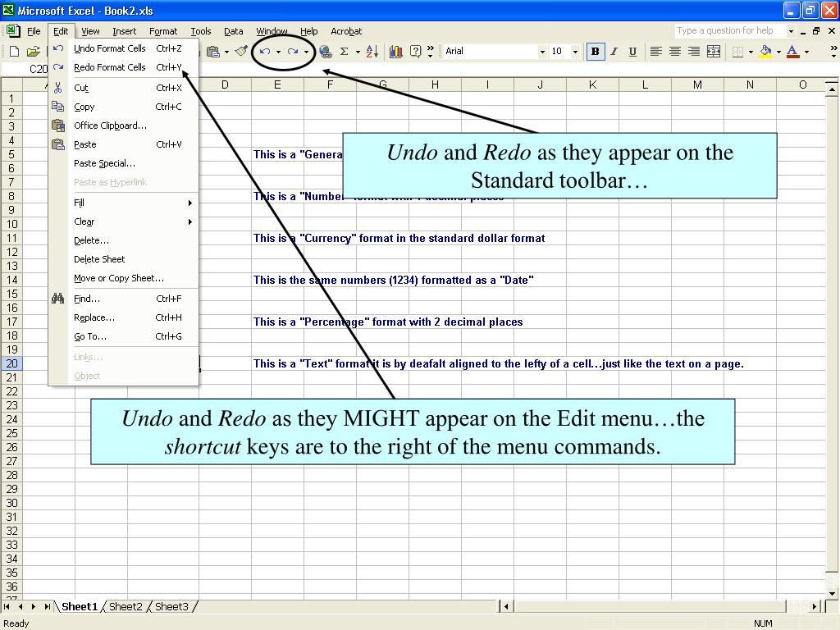
Task: Expand the Font Color dropdown arrow
Action: coord(806,52)
